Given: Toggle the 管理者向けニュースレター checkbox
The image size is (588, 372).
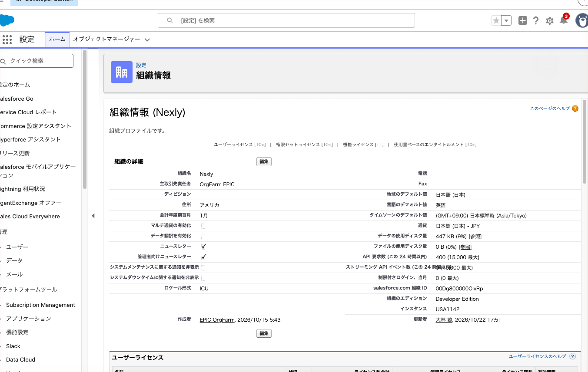Looking at the screenshot, I should [203, 257].
